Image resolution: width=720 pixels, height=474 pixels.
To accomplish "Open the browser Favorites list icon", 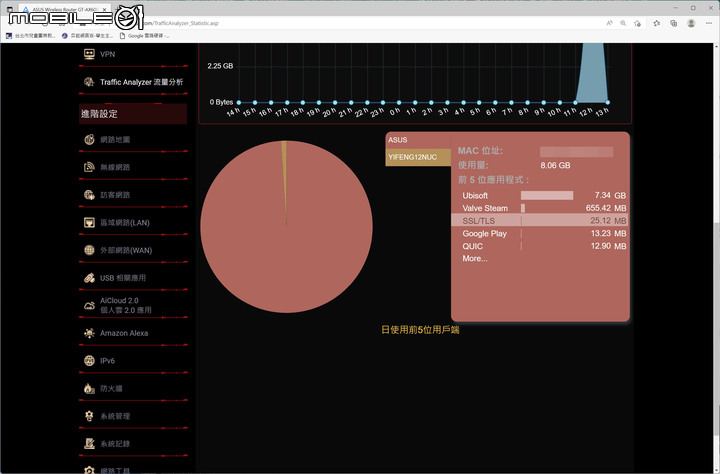I will 657,23.
